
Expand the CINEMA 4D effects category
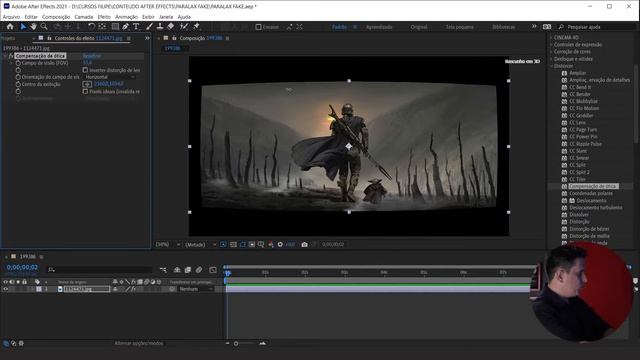(551, 38)
